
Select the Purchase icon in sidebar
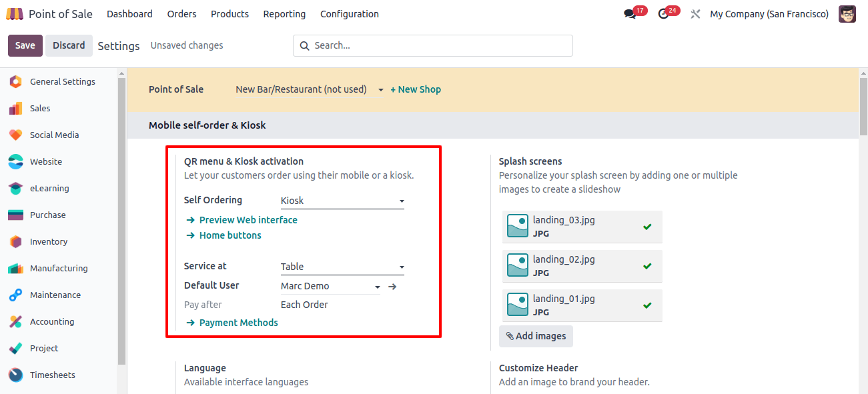tap(16, 215)
